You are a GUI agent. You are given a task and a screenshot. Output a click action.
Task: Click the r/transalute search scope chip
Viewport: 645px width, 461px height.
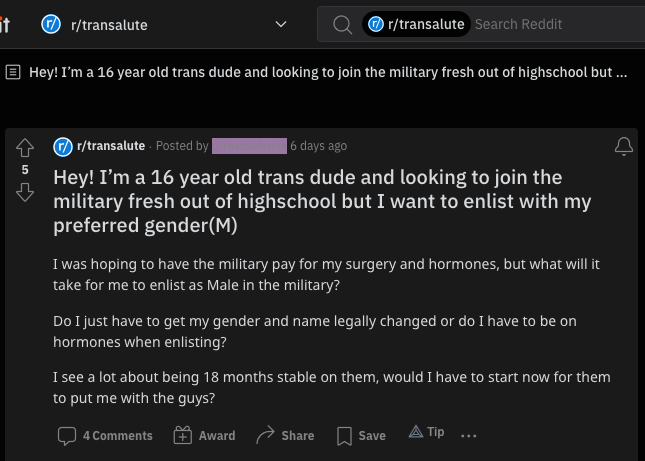pos(416,24)
